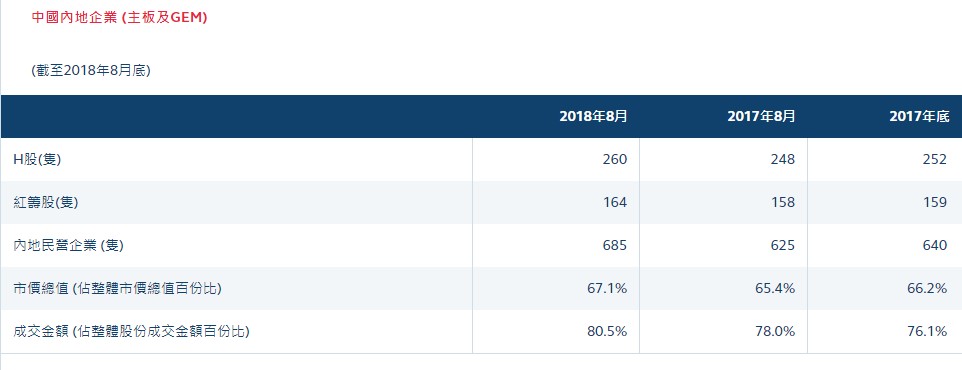Screen dimensions: 962x370
Task: Select the 內地民營企業 (隻) row label
Action: tap(69, 245)
